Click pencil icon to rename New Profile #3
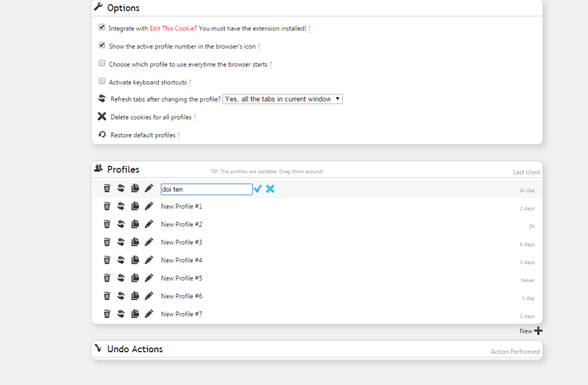 (149, 242)
